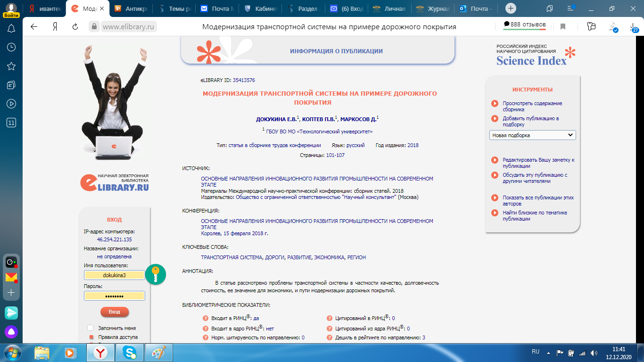644x362 pixels.
Task: Click the site padlock security icon
Action: click(x=94, y=27)
